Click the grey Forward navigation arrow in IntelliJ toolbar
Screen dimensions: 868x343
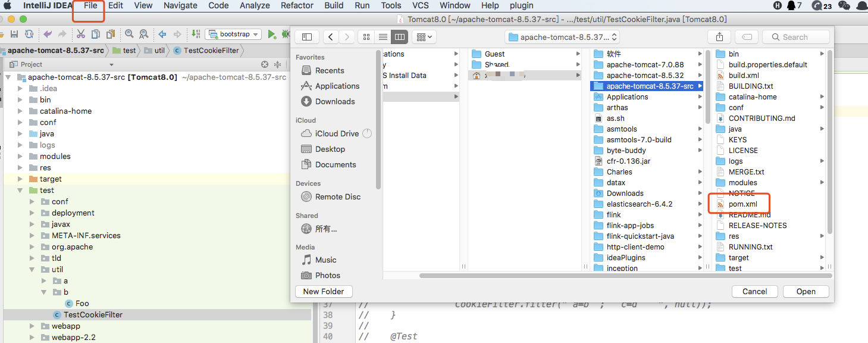tap(177, 35)
